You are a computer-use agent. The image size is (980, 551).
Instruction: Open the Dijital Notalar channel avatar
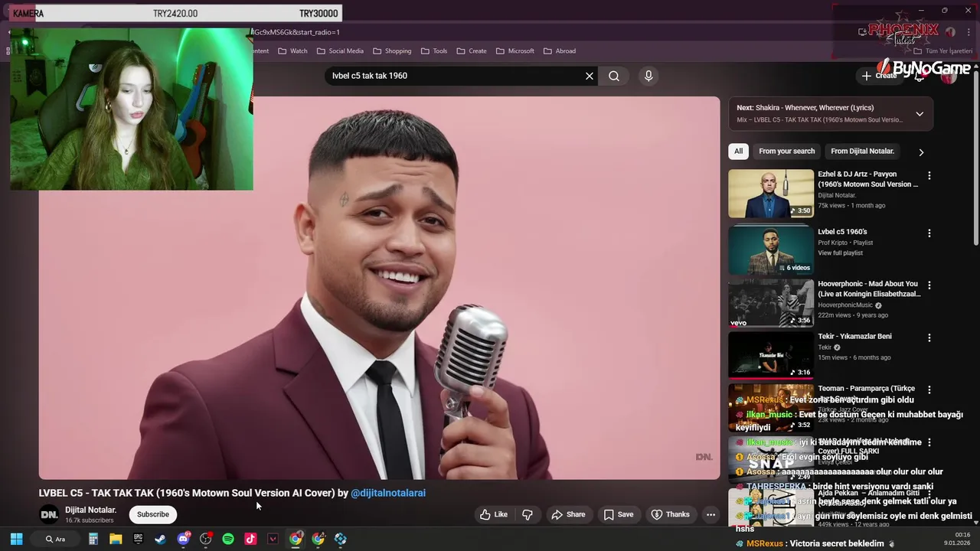coord(49,514)
